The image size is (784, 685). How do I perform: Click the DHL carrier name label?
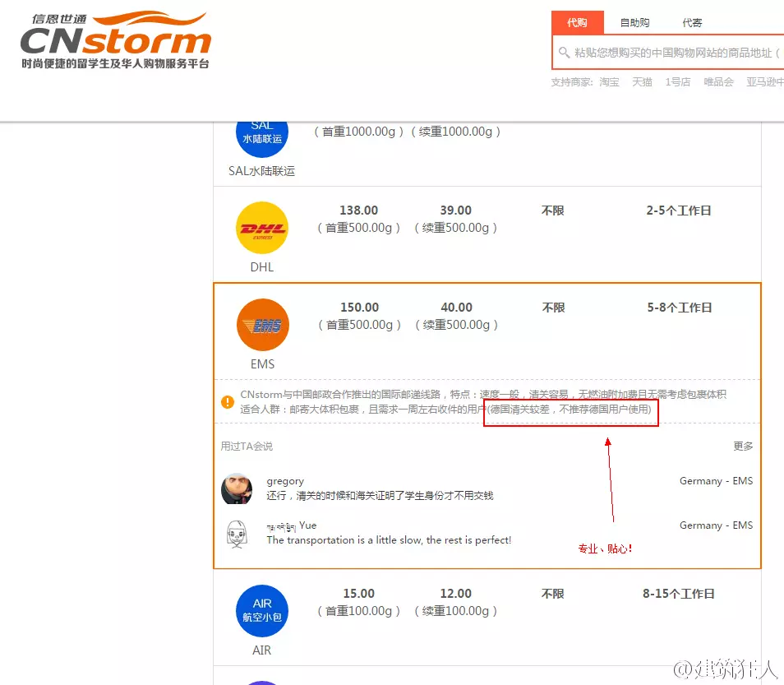pyautogui.click(x=262, y=267)
